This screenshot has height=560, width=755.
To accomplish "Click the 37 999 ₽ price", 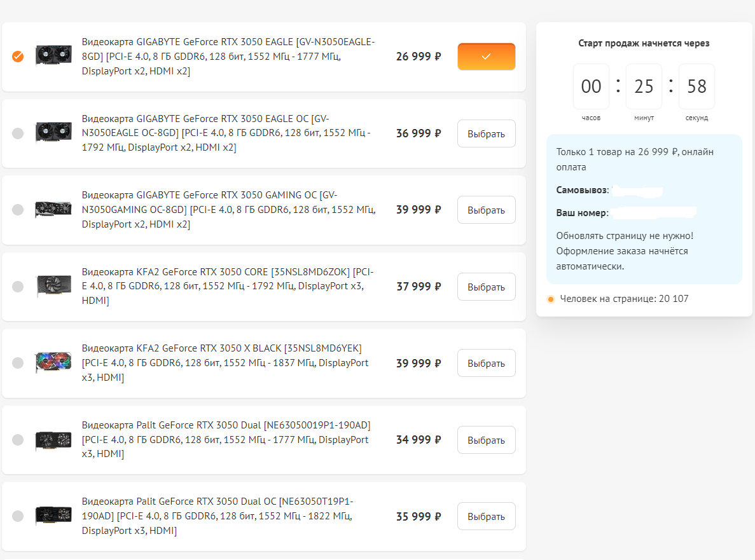I will point(419,287).
